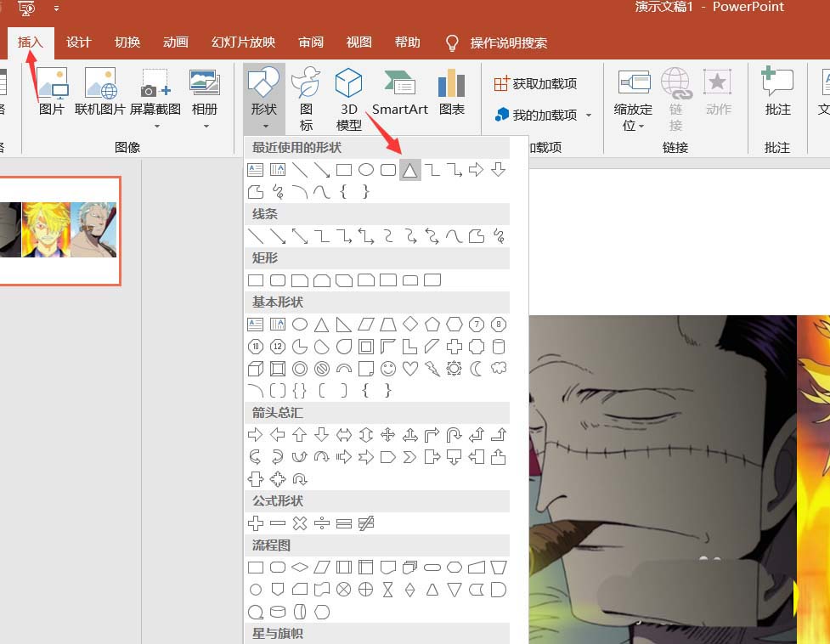The width and height of the screenshot is (830, 644).
Task: Select the flowchart collate hourglass shape
Action: [388, 590]
